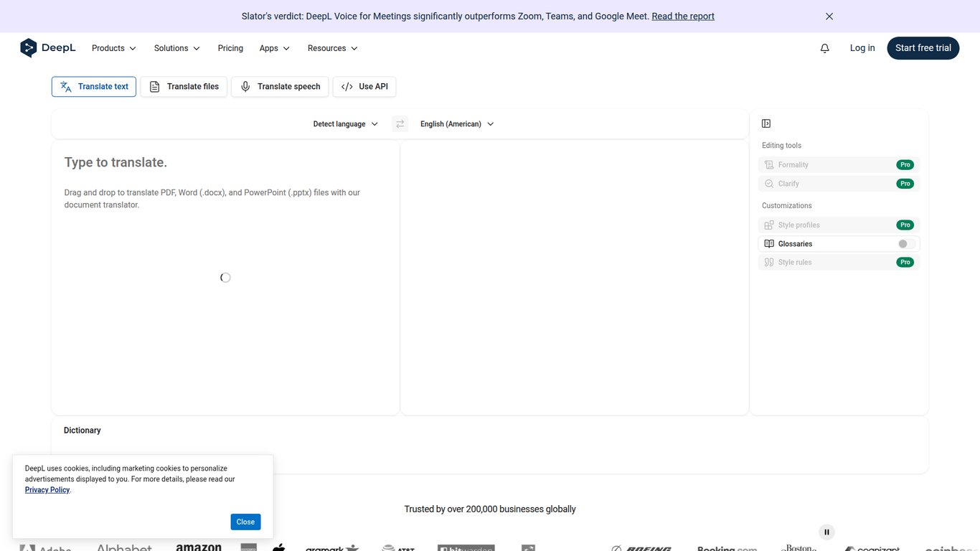Switch to Translate files tab
980x551 pixels.
[x=184, y=87]
